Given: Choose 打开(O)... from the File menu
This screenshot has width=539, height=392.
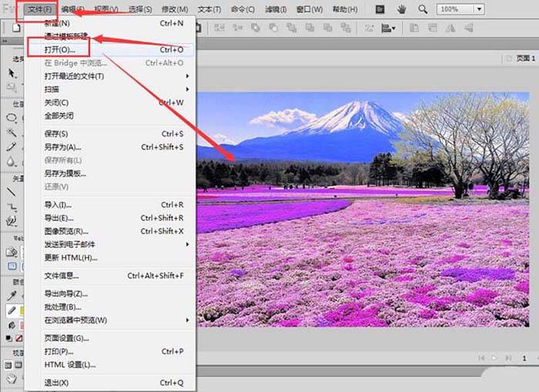Looking at the screenshot, I should coord(61,49).
